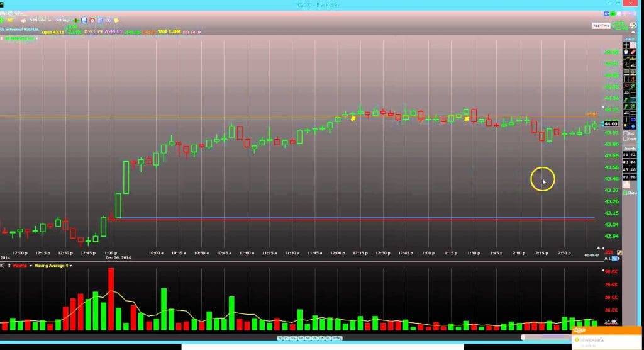Switch to board #7
The width and height of the screenshot is (644, 350).
pos(626,177)
